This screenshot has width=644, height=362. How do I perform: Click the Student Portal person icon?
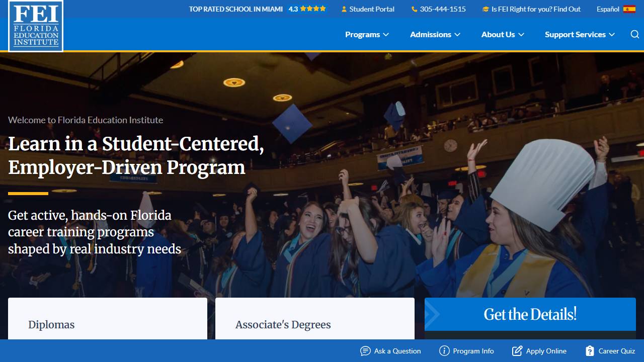tap(344, 9)
